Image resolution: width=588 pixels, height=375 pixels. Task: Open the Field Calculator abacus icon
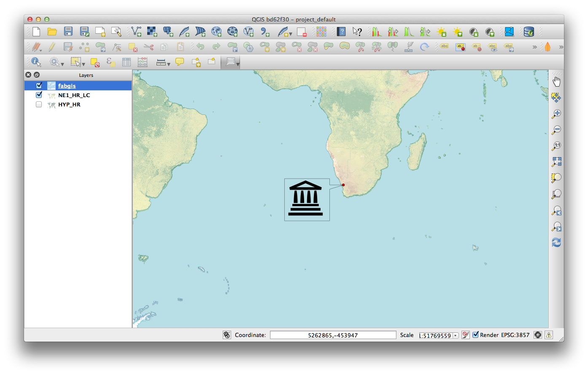[143, 62]
